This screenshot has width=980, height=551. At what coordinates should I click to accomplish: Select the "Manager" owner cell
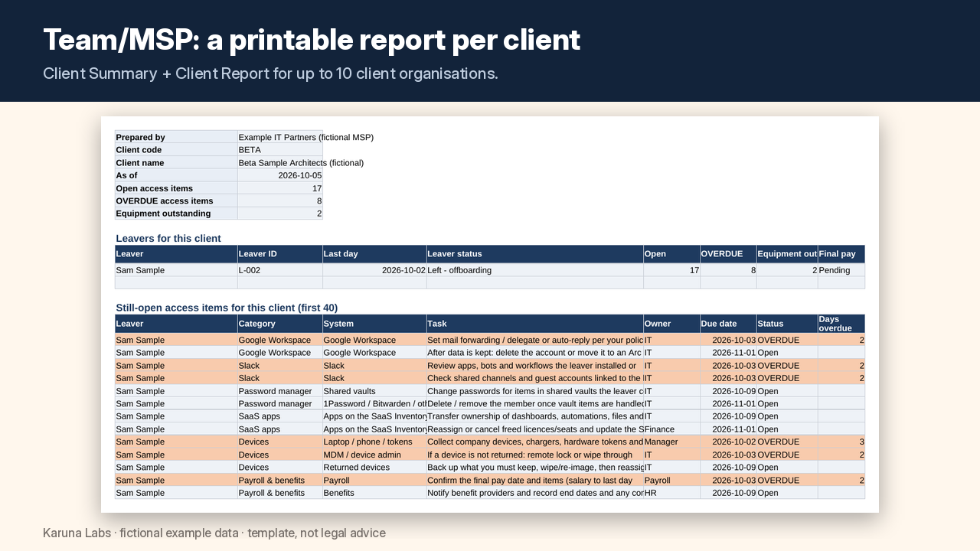coord(671,442)
